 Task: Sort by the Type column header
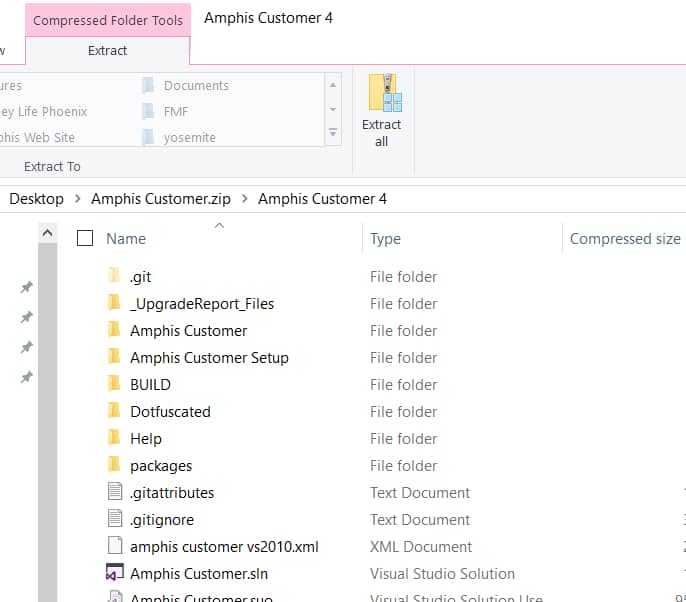coord(385,238)
